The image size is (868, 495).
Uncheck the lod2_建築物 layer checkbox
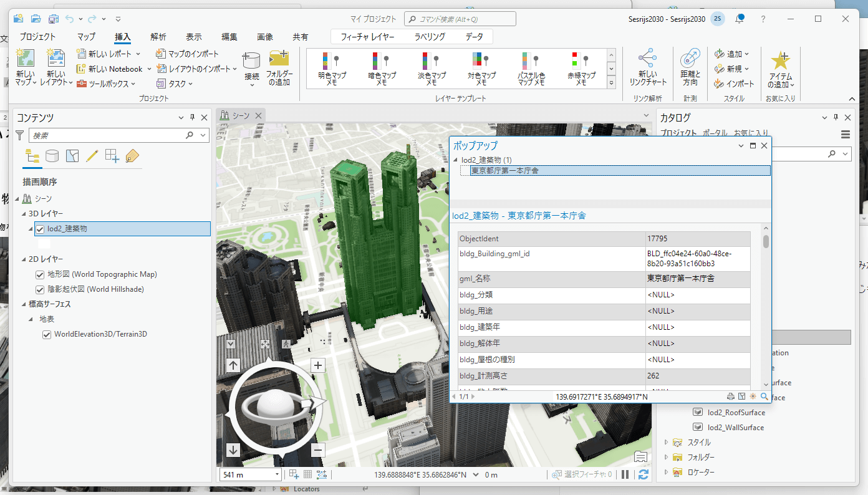40,229
